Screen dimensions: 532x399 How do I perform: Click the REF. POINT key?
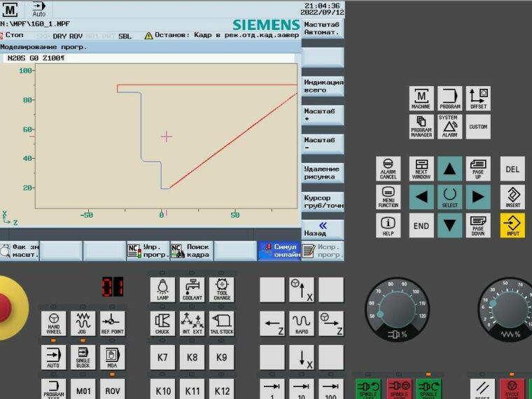pyautogui.click(x=112, y=323)
